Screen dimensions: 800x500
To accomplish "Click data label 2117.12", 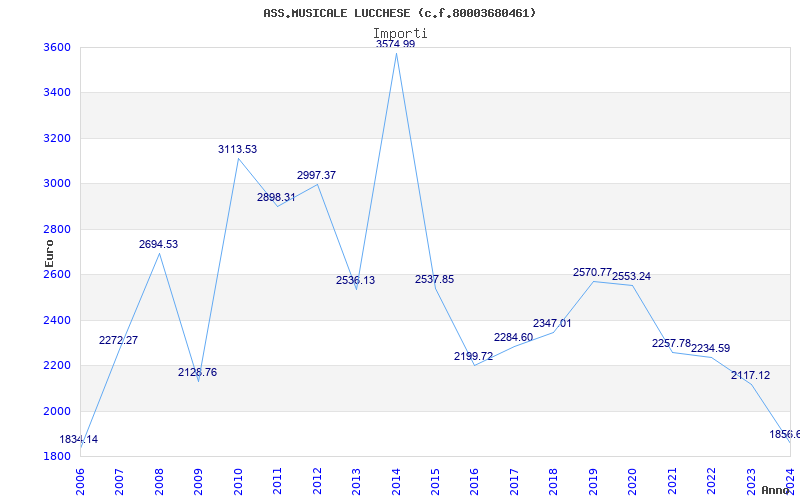I will coord(751,376).
